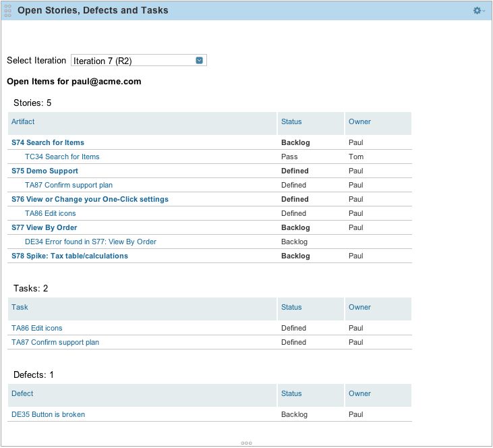The height and width of the screenshot is (448, 493).
Task: Open TA87 Confirm support plan in Tasks table
Action: point(55,342)
